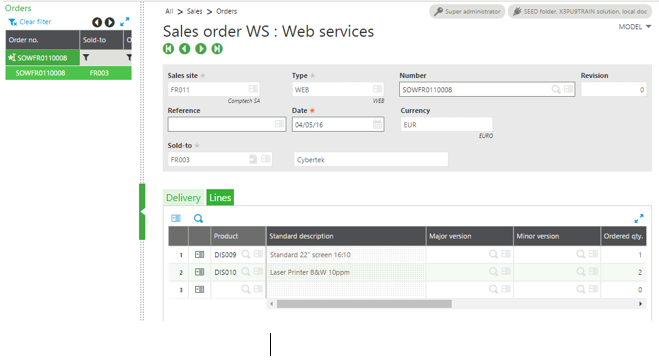
Task: Open selection icon in Number field
Action: 568,89
